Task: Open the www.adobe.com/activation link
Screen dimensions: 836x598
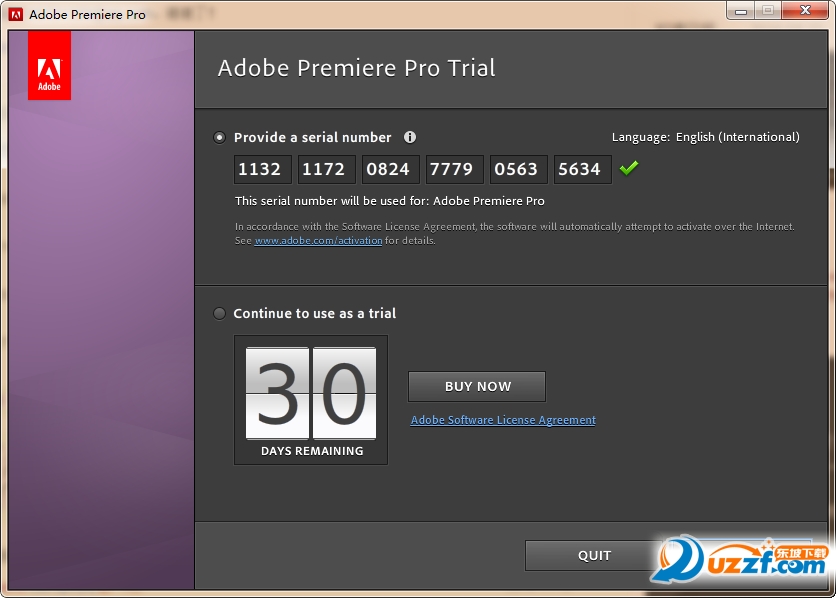Action: click(x=318, y=240)
